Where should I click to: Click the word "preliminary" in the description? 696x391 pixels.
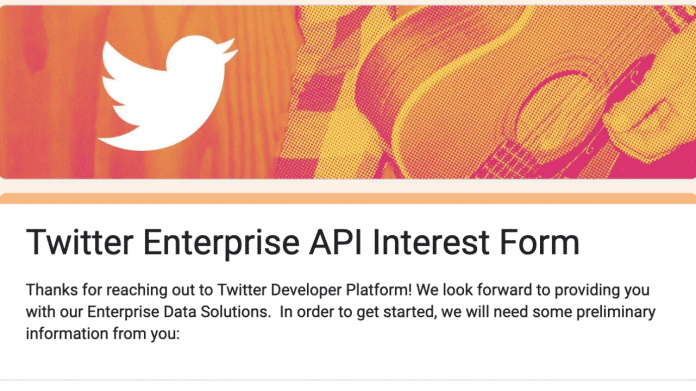pyautogui.click(x=616, y=312)
